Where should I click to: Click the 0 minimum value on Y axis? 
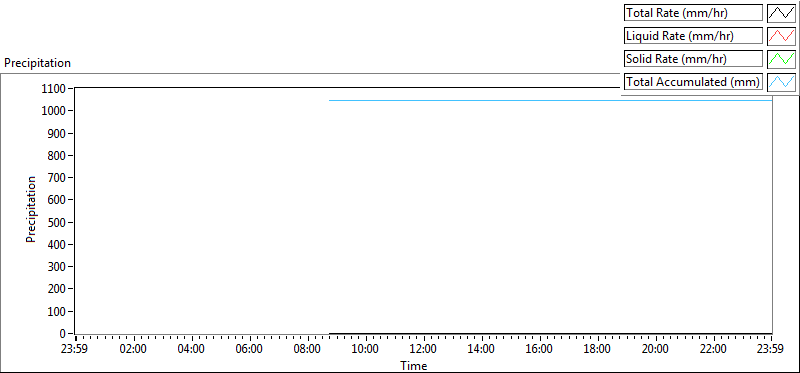(x=62, y=334)
